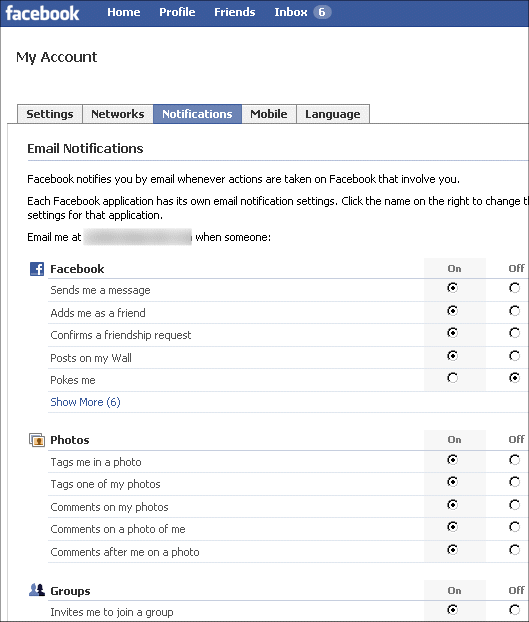Click the My Account page title

[x=57, y=58]
